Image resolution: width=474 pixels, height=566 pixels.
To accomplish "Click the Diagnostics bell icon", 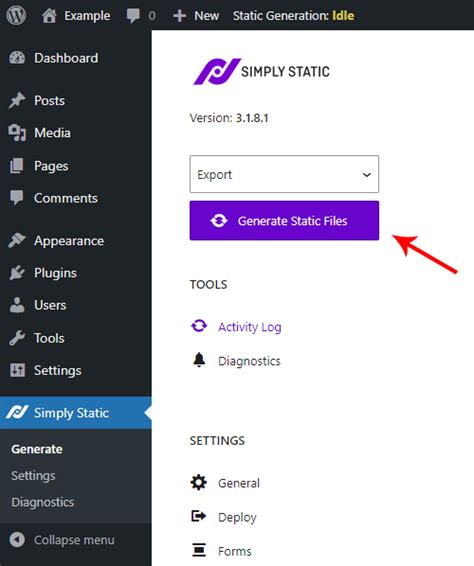I will pyautogui.click(x=199, y=360).
